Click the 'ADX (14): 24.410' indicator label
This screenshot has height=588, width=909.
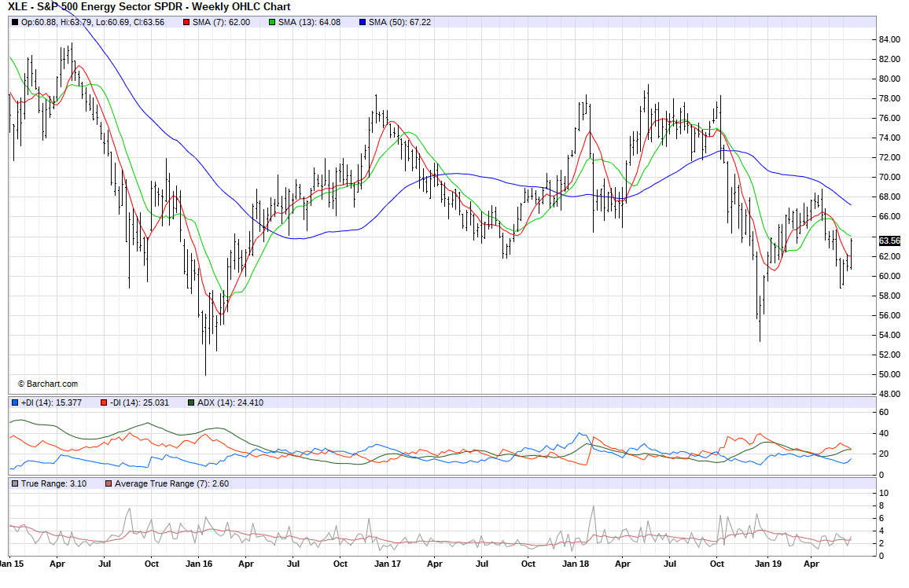click(x=230, y=402)
